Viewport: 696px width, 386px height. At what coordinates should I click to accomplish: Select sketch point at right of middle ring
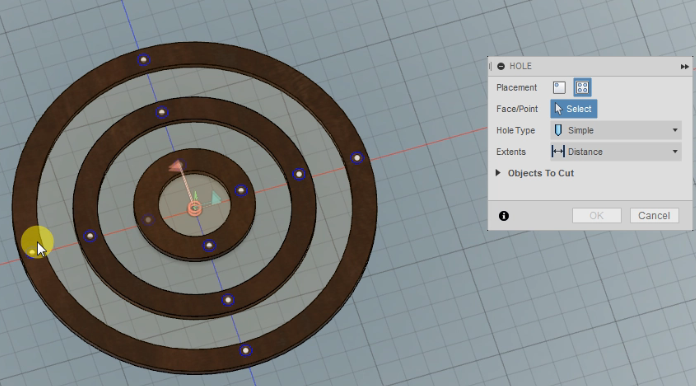click(299, 174)
